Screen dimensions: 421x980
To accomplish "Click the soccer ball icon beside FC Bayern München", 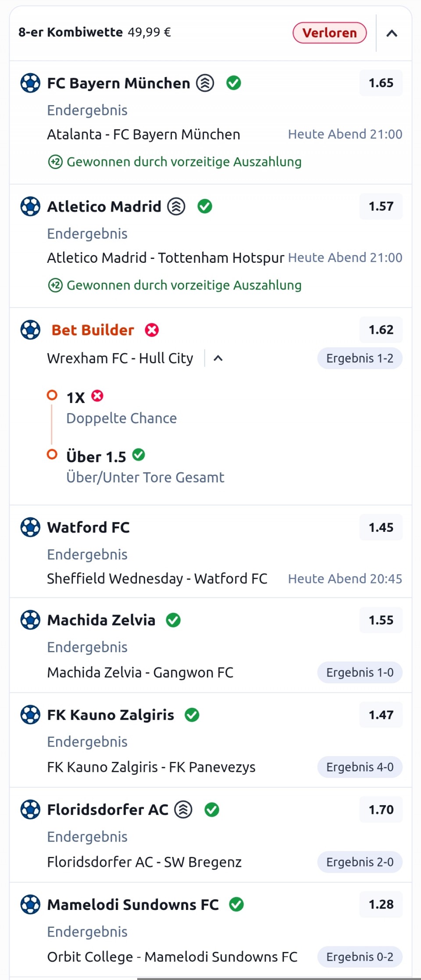I will point(30,83).
